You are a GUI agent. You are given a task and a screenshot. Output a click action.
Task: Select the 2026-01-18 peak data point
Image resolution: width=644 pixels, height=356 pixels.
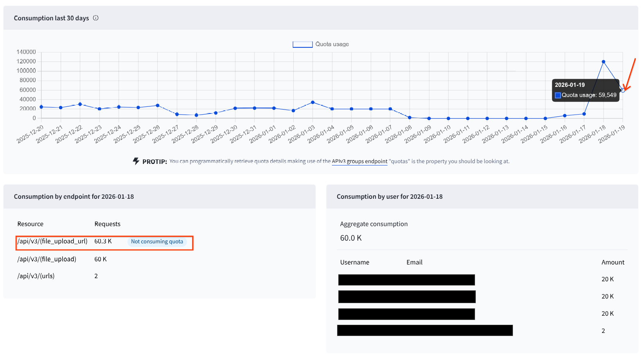(603, 62)
